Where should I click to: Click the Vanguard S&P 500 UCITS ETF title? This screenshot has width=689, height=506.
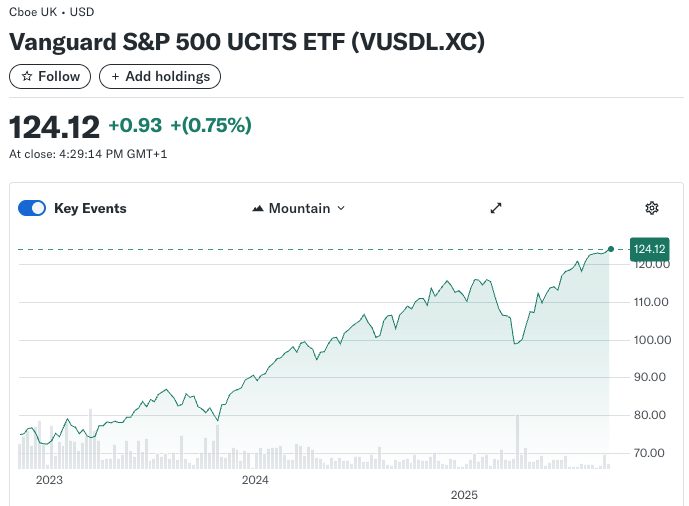[x=247, y=43]
